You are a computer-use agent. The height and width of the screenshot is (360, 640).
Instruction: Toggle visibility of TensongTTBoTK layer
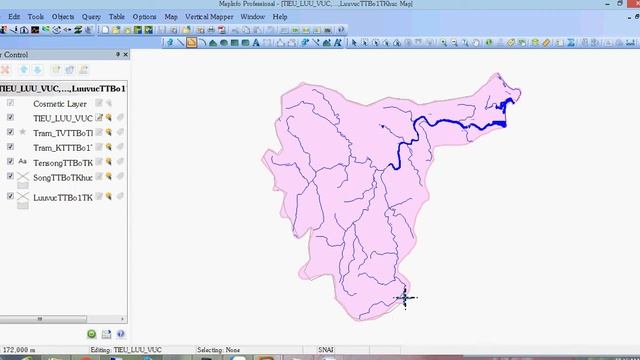[x=10, y=162]
